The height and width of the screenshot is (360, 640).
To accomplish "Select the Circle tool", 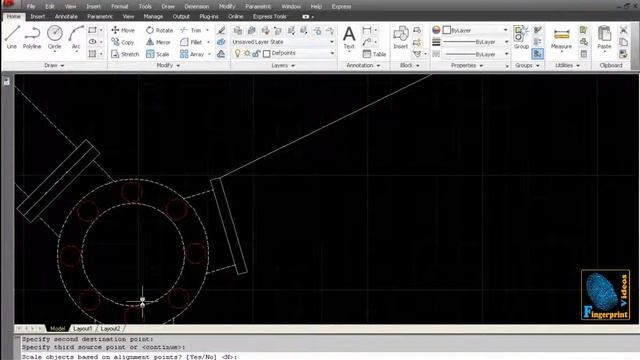I will pyautogui.click(x=54, y=37).
